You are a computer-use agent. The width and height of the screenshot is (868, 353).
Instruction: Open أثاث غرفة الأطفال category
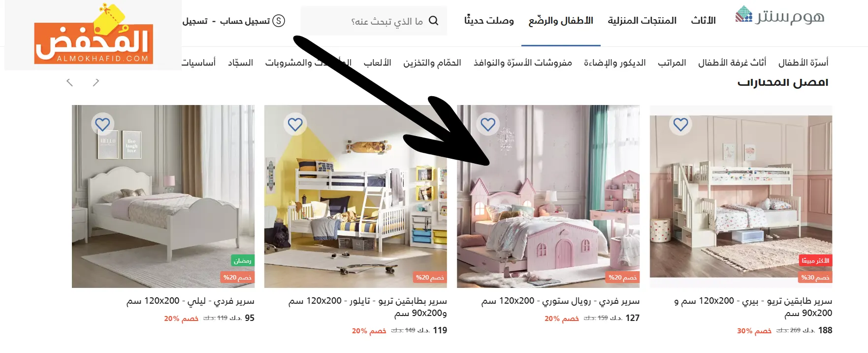tap(732, 63)
